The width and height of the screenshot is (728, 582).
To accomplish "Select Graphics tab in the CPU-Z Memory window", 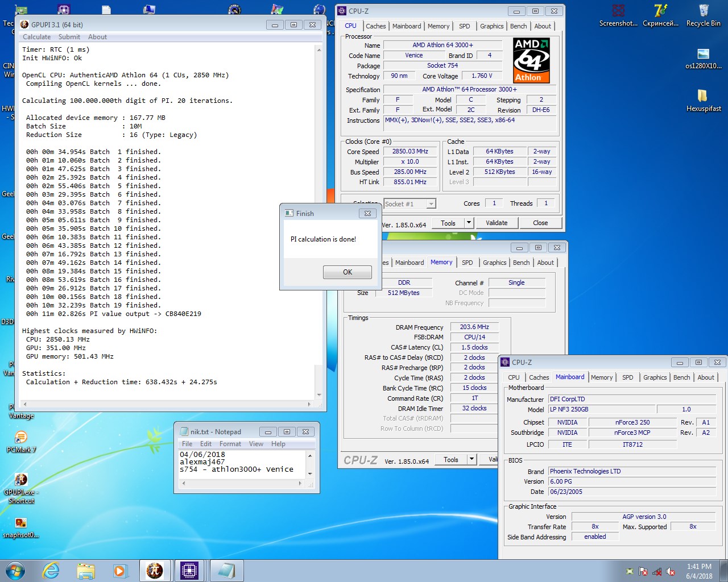I will coord(494,263).
